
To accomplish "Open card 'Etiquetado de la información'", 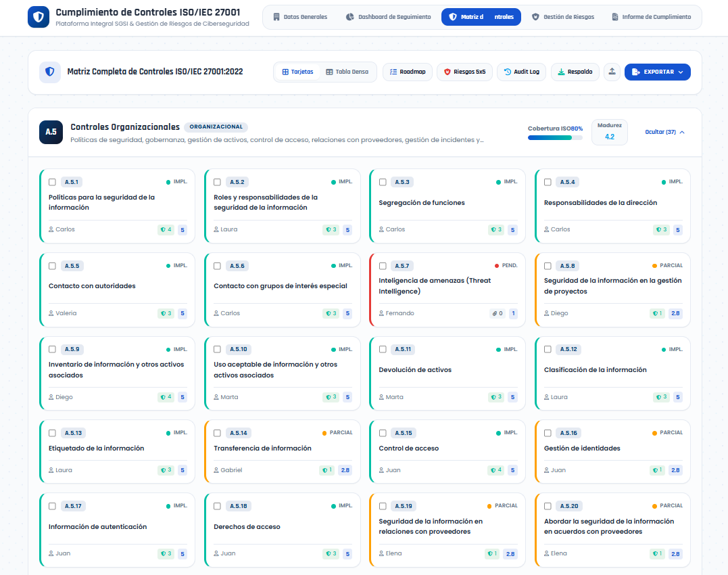I will [x=118, y=452].
